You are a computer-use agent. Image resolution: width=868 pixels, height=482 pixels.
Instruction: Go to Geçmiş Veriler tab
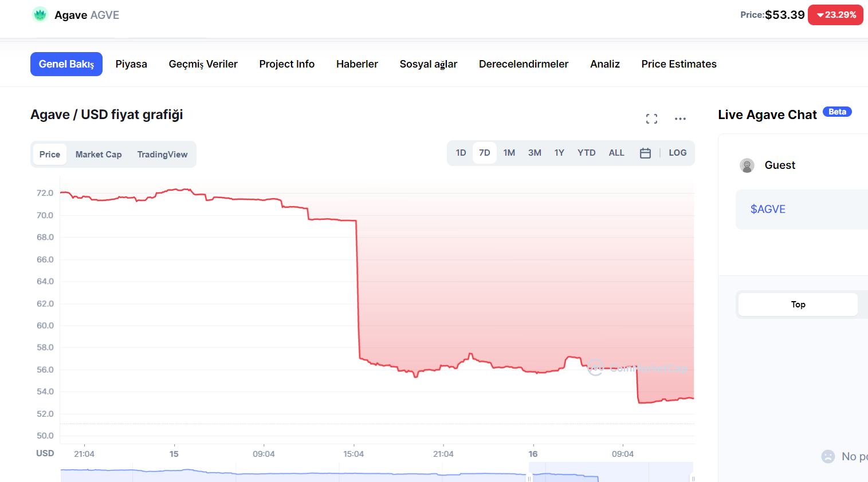point(203,64)
